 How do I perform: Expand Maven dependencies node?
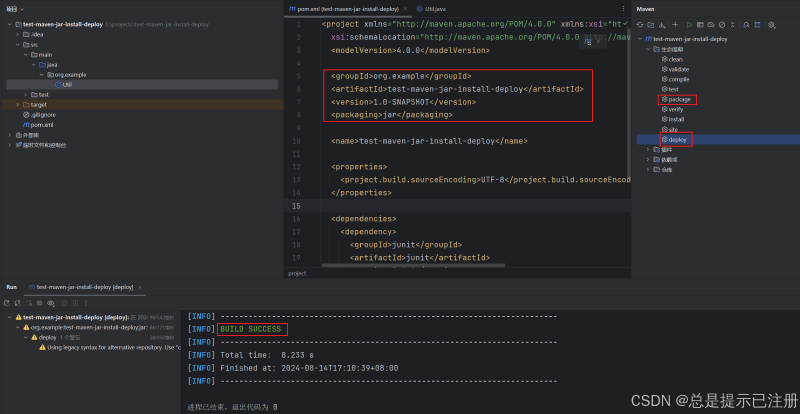[x=648, y=160]
